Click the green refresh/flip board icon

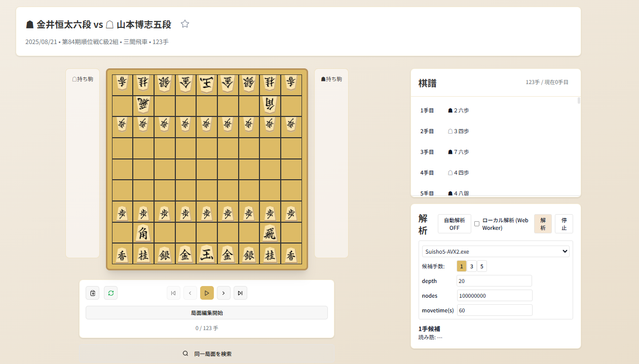click(x=110, y=293)
